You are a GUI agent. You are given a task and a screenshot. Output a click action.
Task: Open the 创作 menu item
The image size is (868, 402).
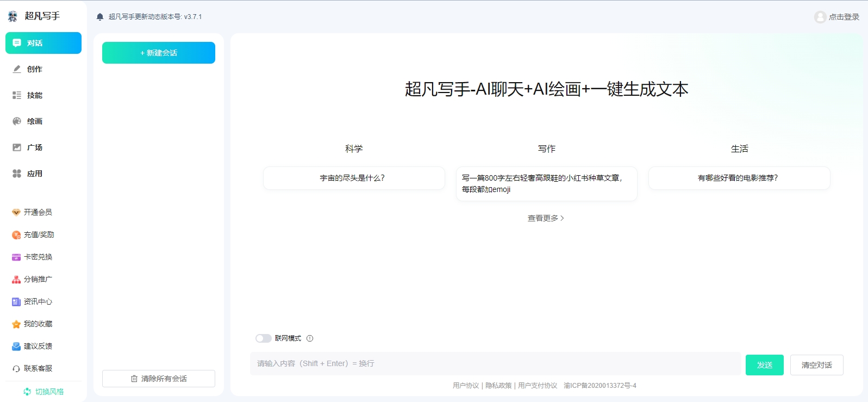pyautogui.click(x=43, y=69)
